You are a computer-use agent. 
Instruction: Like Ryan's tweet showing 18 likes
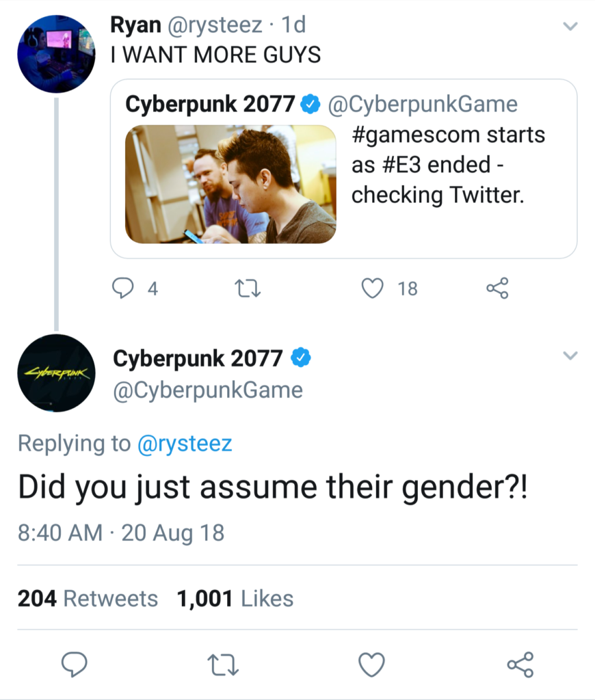[372, 288]
